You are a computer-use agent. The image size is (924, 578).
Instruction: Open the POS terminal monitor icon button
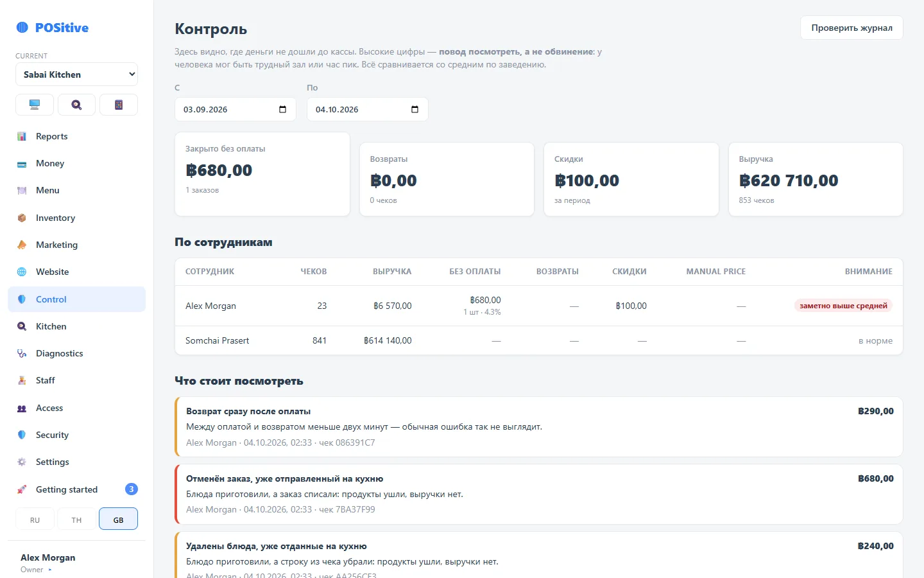click(x=35, y=105)
